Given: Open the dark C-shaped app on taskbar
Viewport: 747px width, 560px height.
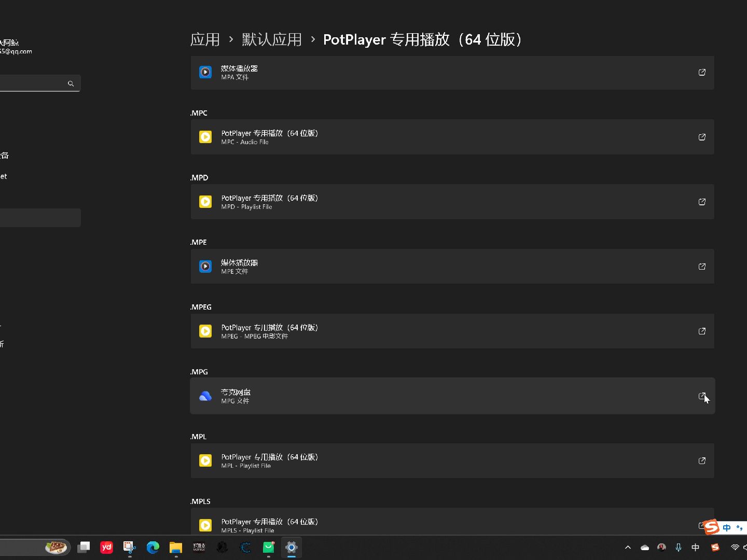Looking at the screenshot, I should 245,547.
